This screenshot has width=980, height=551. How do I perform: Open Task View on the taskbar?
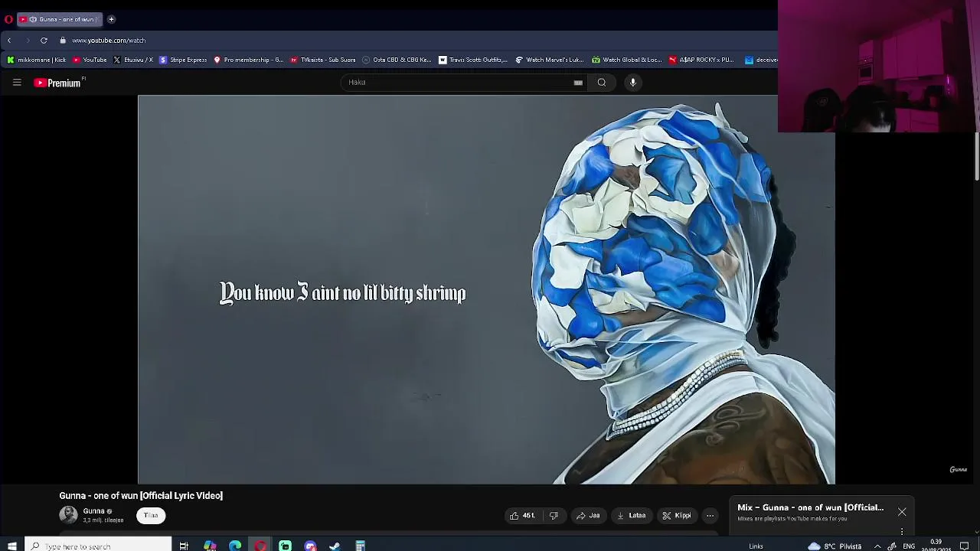(x=184, y=546)
